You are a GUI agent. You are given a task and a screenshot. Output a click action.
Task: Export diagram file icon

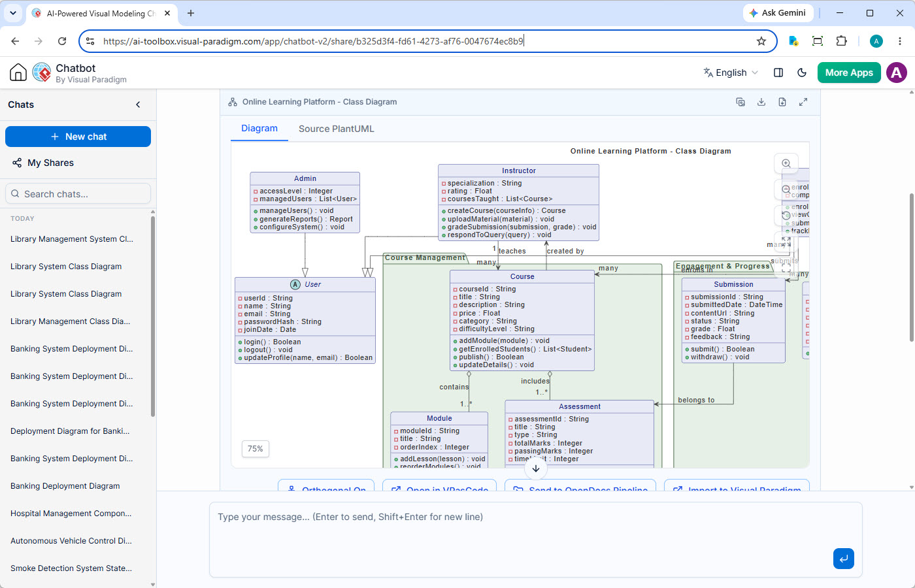click(782, 102)
